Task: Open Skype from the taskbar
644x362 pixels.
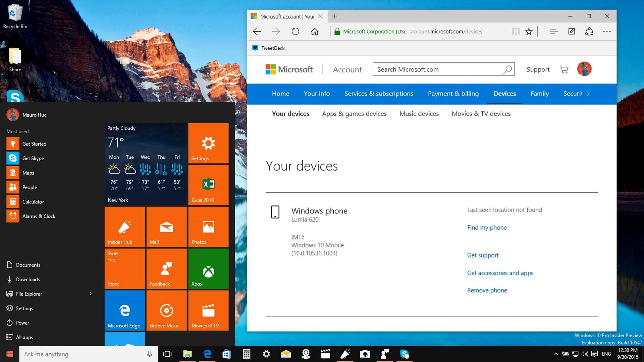Action: 405,354
